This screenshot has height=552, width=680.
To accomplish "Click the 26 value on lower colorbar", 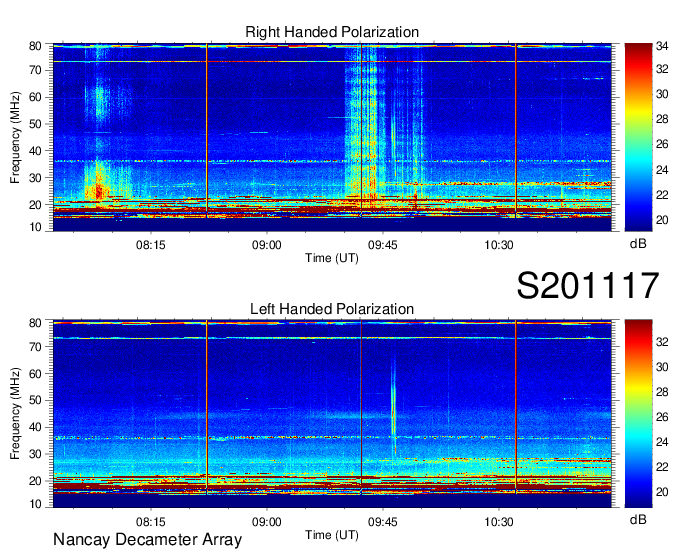I will tap(662, 417).
